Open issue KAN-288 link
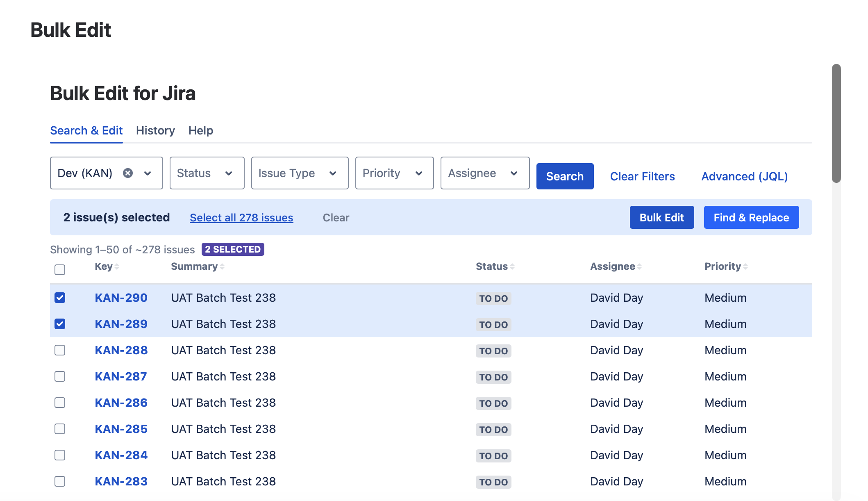Image resolution: width=868 pixels, height=501 pixels. pyautogui.click(x=121, y=350)
